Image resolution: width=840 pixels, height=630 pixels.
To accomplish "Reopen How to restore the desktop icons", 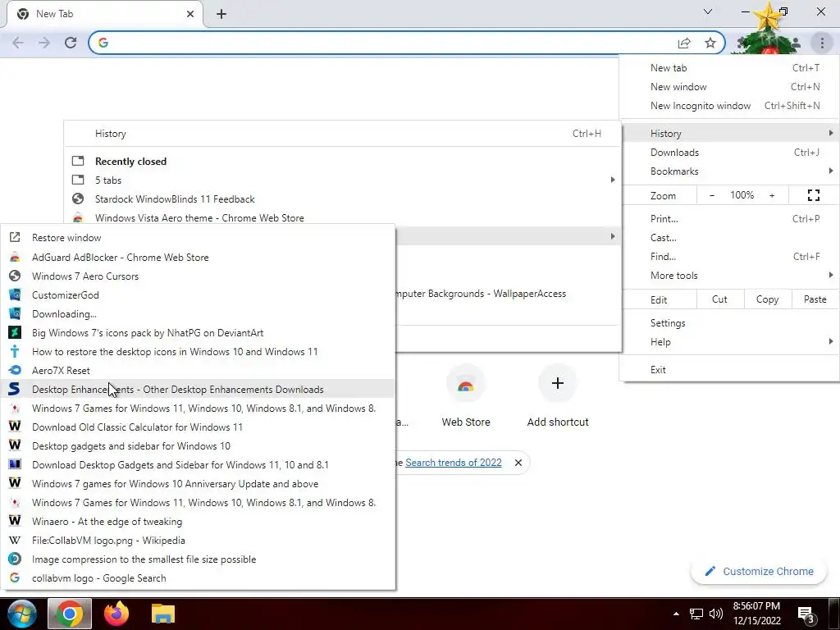I will click(x=198, y=351).
